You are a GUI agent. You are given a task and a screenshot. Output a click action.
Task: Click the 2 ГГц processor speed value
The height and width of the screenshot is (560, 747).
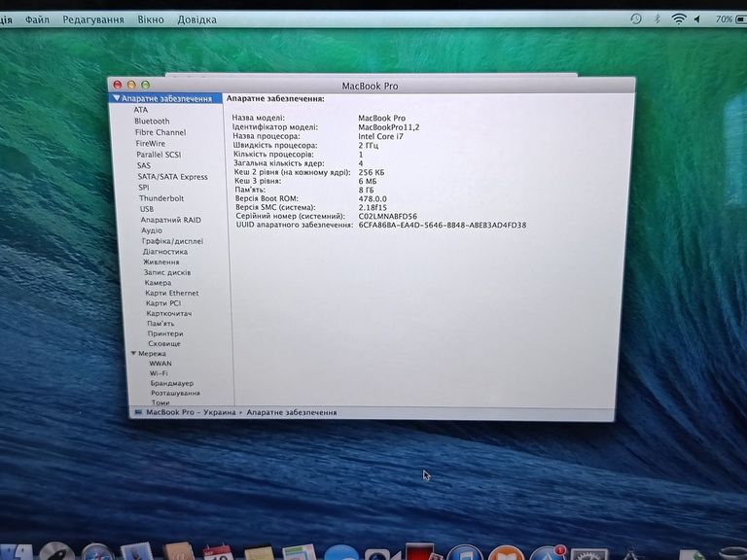click(369, 145)
